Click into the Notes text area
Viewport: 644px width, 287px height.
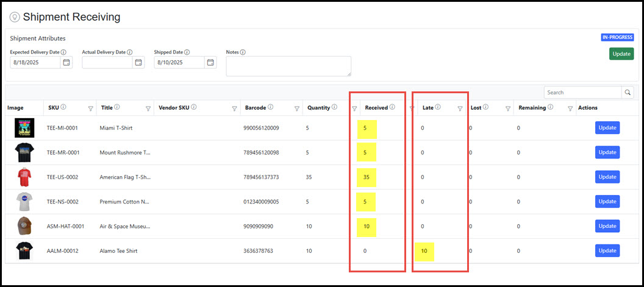(288, 66)
